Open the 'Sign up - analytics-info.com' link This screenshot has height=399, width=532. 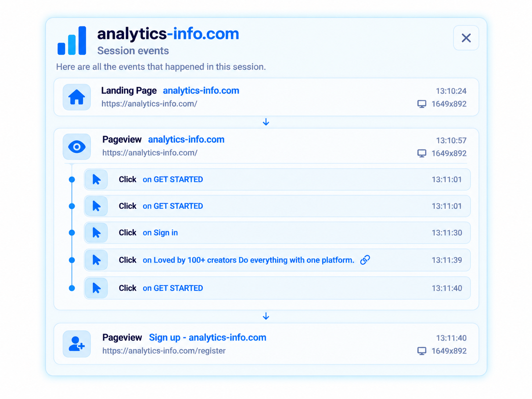tap(208, 337)
